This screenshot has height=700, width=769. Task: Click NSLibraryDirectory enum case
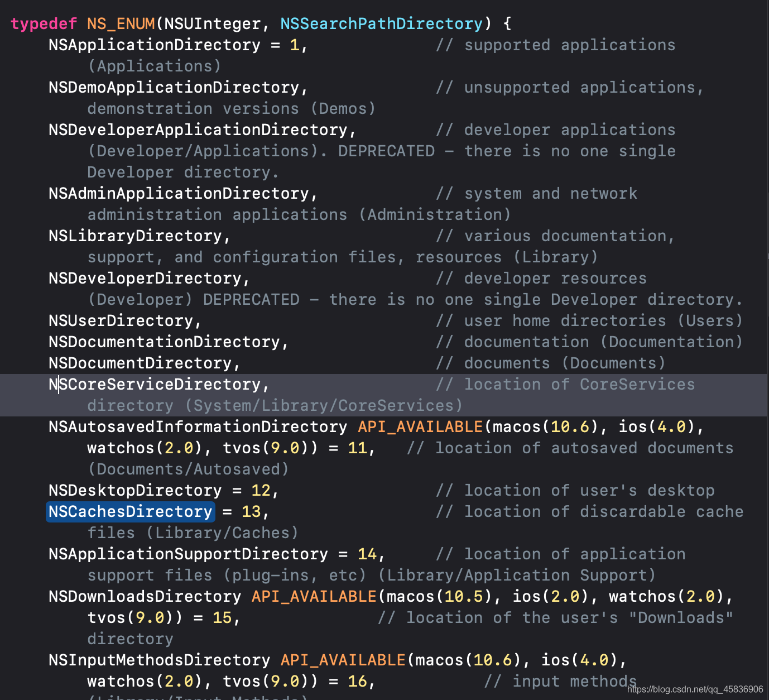click(135, 236)
